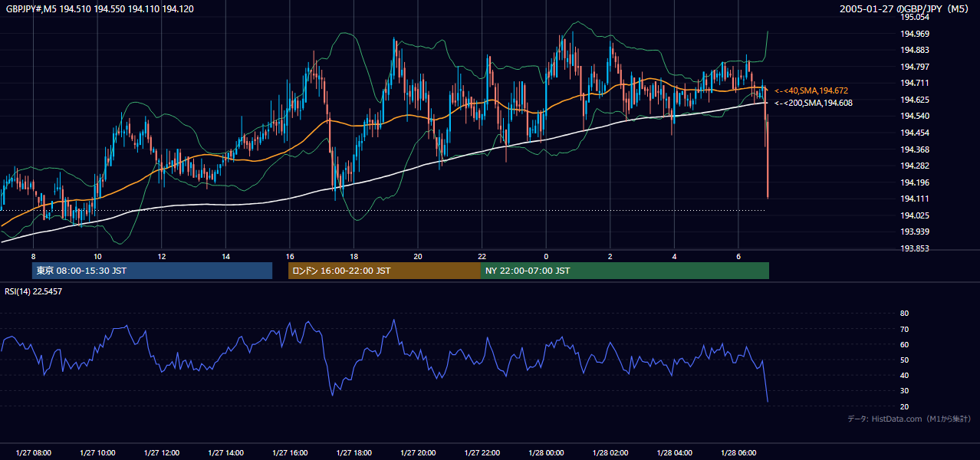
Task: Click price axis value 193.853
Action: coord(915,248)
